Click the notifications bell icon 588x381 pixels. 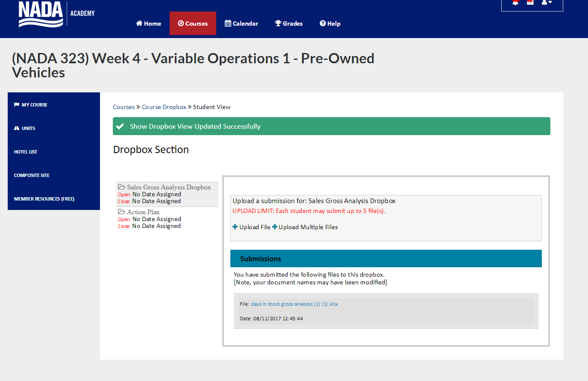click(x=515, y=3)
